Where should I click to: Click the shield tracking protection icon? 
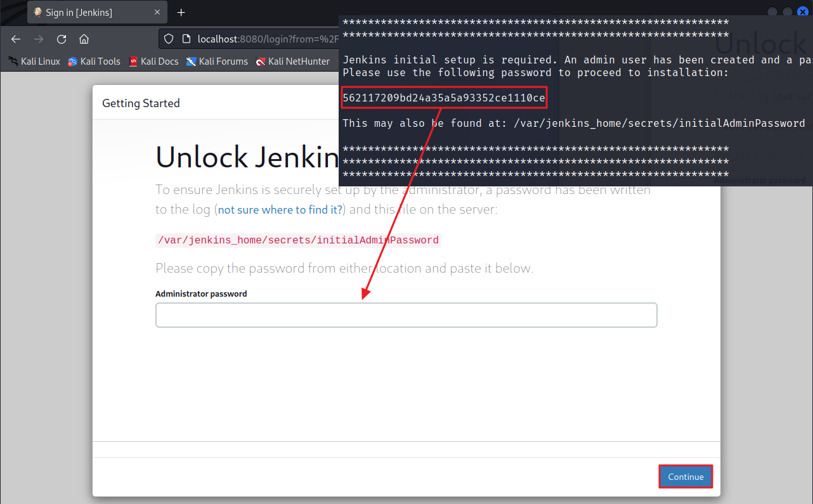[x=169, y=39]
